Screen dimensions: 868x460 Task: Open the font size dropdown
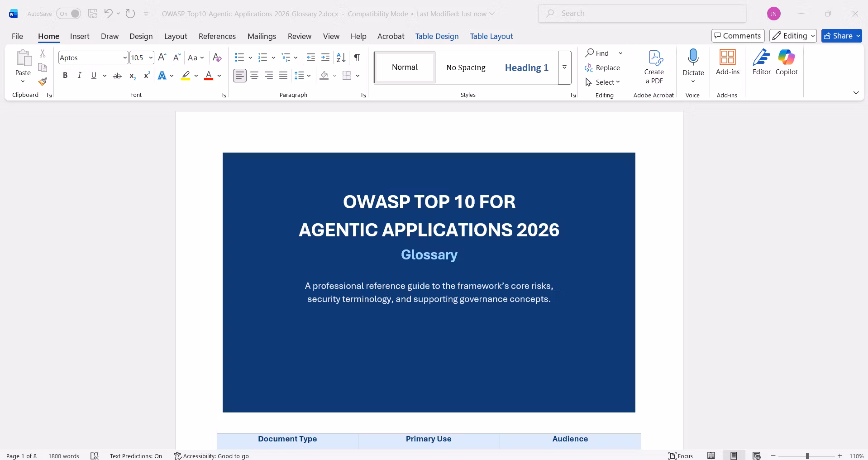pos(151,57)
